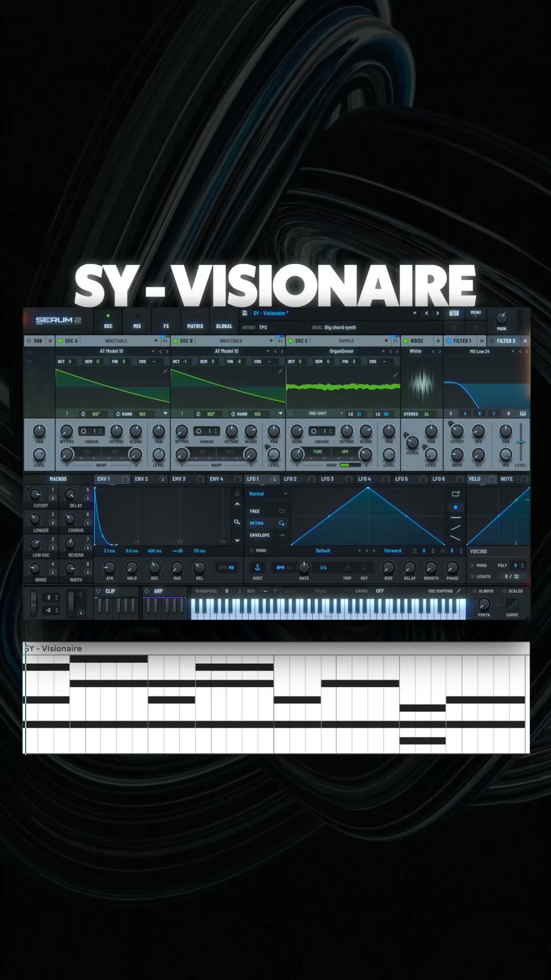Screen dimensions: 551x980
Task: Click the previous noise sample arrow
Action: coord(433,351)
